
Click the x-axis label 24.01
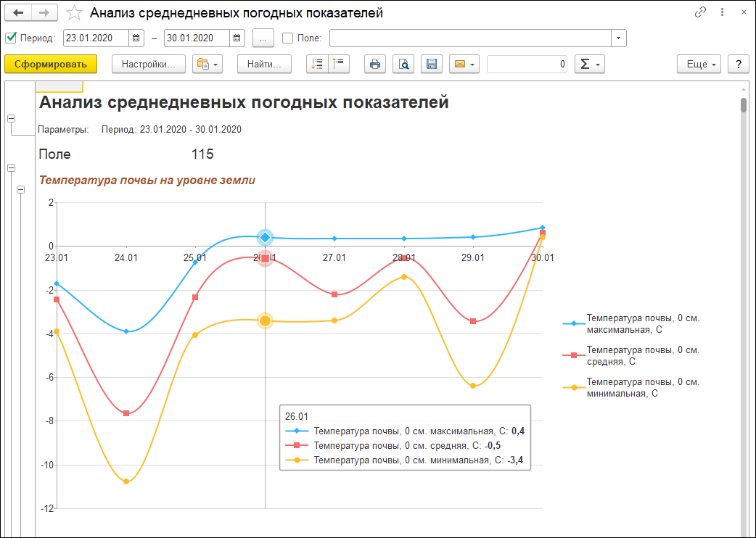[x=126, y=258]
